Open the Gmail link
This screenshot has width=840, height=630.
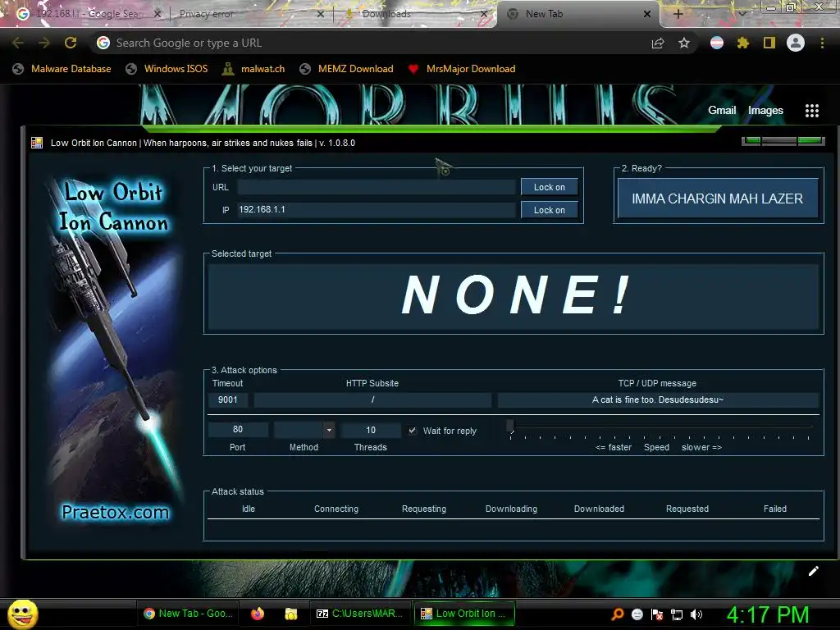coord(722,111)
